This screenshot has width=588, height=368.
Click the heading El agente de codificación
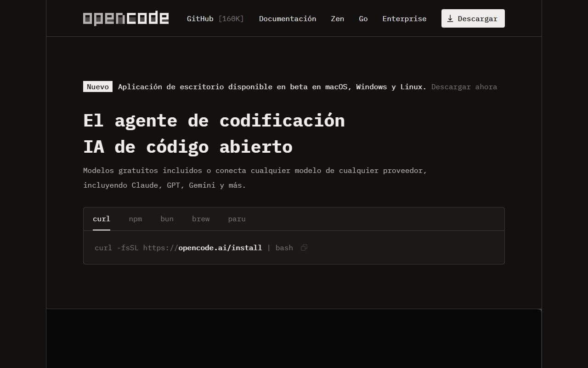214,121
